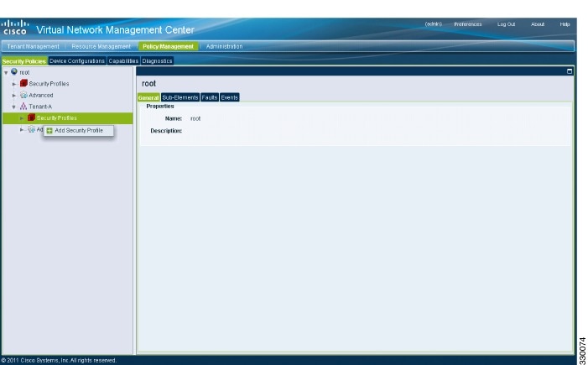
Task: Click the Cisco logo in header
Action: 14,28
